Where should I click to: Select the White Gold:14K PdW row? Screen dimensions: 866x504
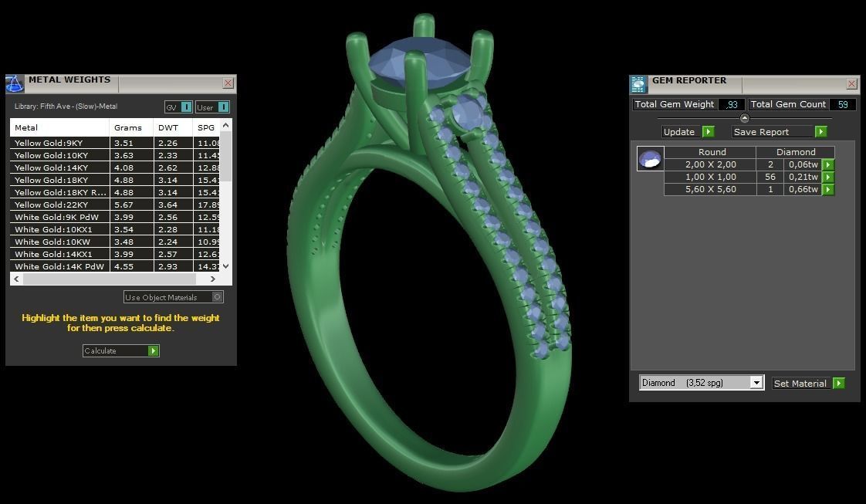click(115, 266)
